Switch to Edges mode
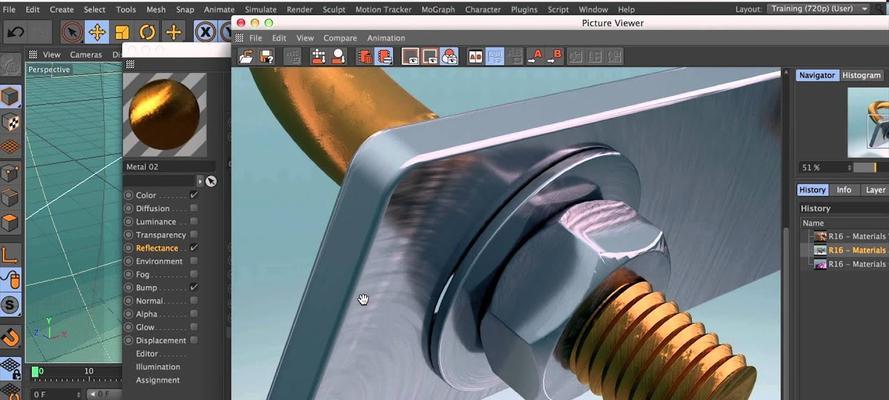Image resolution: width=889 pixels, height=400 pixels. point(10,198)
